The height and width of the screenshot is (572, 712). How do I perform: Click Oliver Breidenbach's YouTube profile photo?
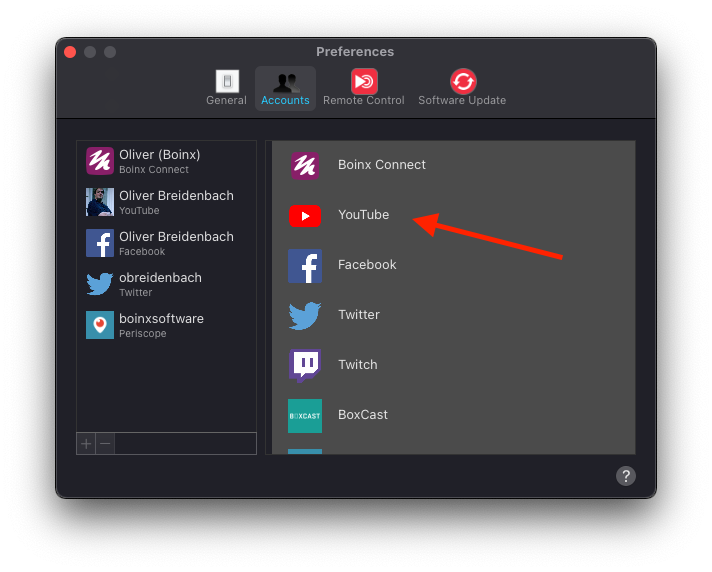pos(100,202)
